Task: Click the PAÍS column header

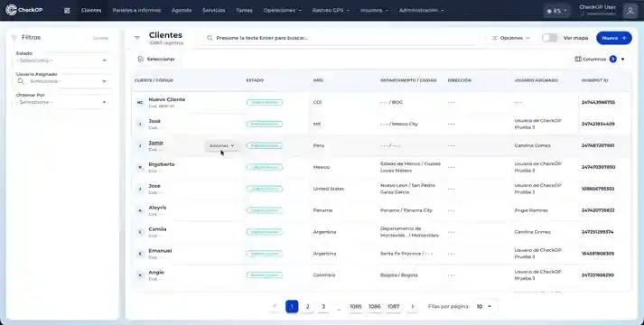Action: point(318,80)
